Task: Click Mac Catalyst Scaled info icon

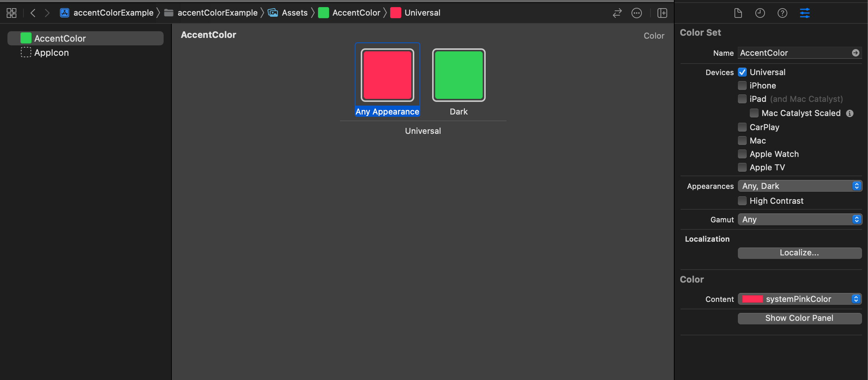Action: pos(850,113)
